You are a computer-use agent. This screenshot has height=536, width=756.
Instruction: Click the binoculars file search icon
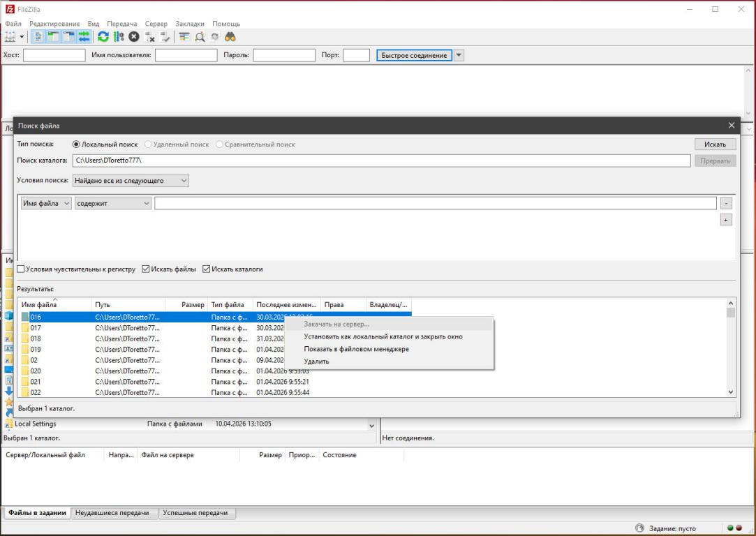tap(230, 37)
